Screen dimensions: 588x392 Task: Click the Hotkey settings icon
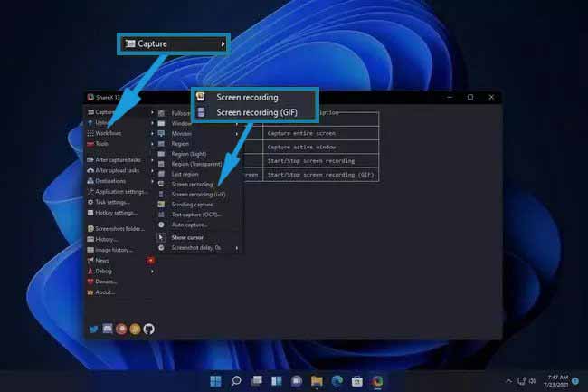(x=90, y=213)
